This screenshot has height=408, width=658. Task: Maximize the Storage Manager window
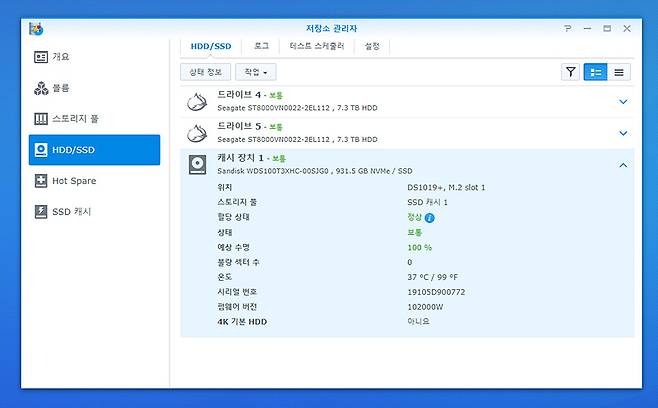point(607,29)
